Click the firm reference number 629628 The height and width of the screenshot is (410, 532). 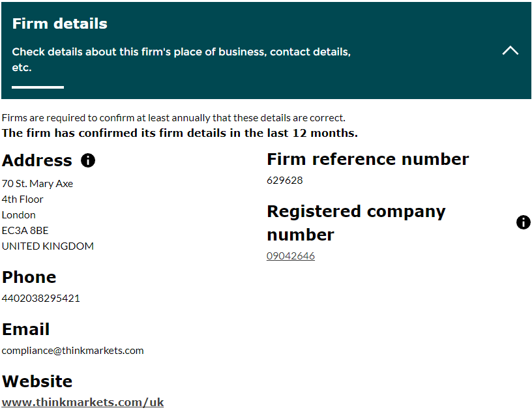(285, 181)
